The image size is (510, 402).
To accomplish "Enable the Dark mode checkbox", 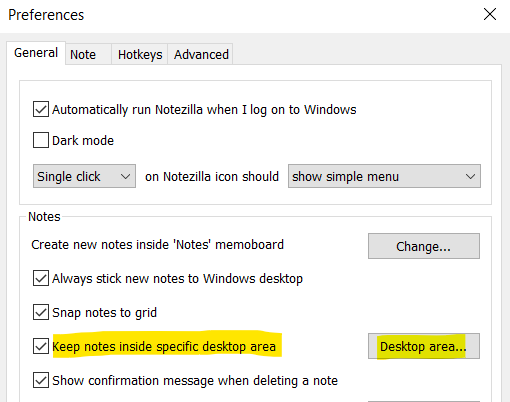I will [x=41, y=140].
